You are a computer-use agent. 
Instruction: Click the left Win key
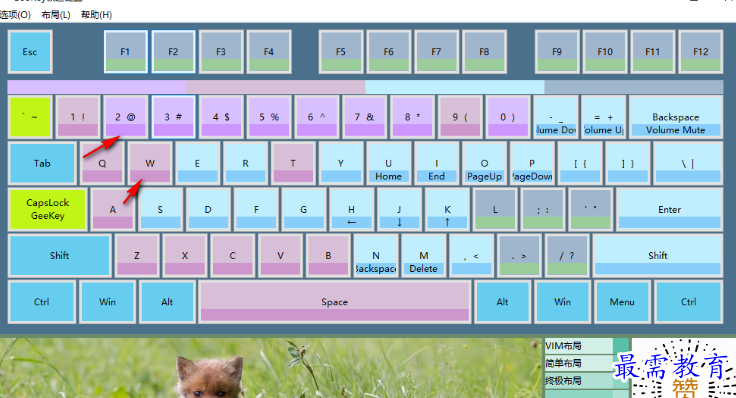point(107,302)
